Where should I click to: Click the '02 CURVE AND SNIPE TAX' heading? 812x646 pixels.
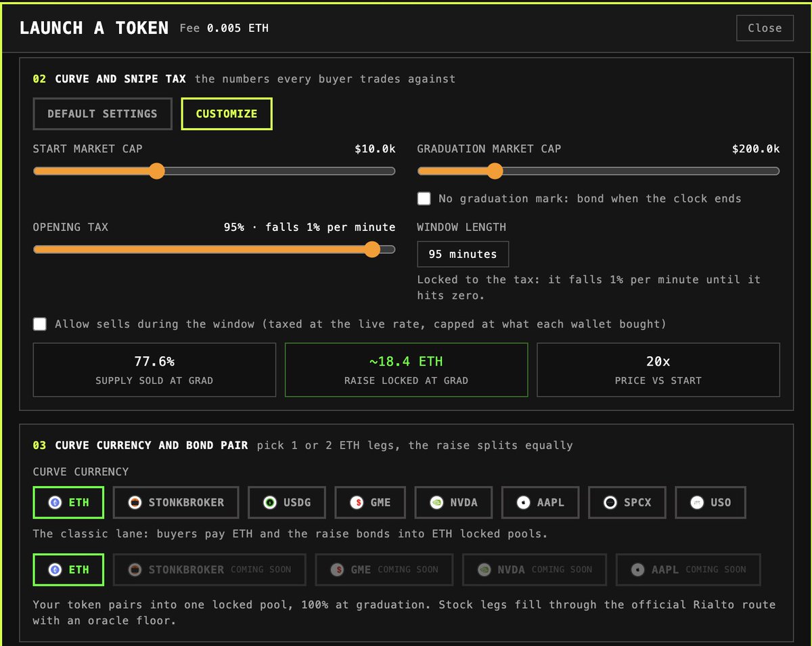coord(110,79)
